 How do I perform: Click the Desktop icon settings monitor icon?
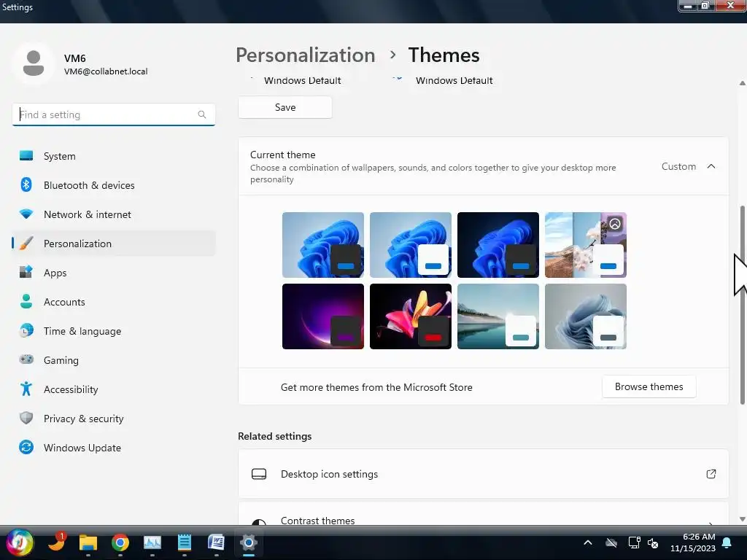[259, 474]
